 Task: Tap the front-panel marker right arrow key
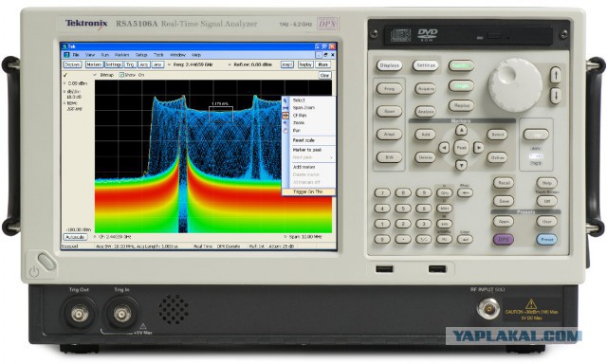478,148
